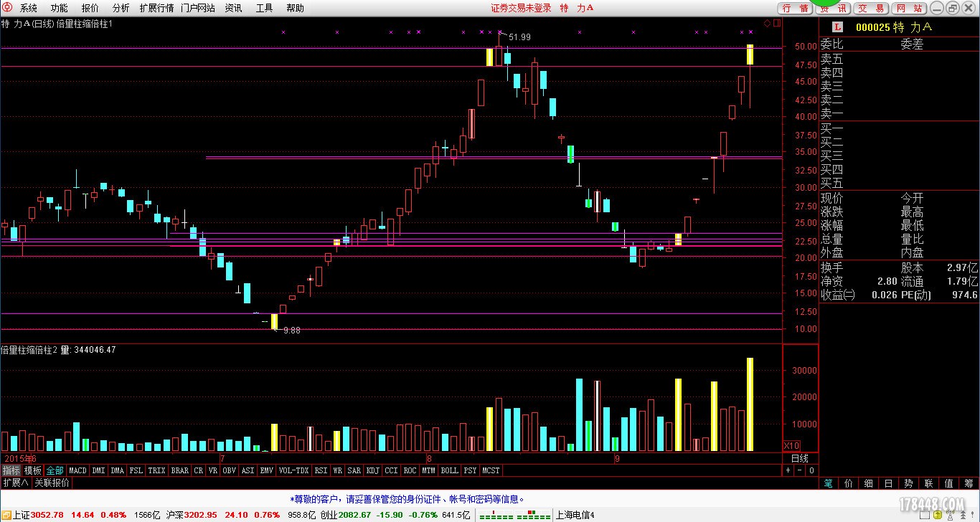
Task: Click the 资讯 button at top right
Action: coord(833,8)
